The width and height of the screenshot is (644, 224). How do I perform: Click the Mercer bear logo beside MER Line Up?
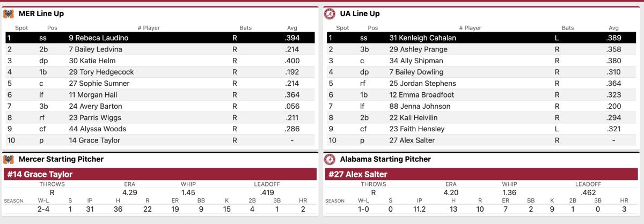(x=9, y=14)
